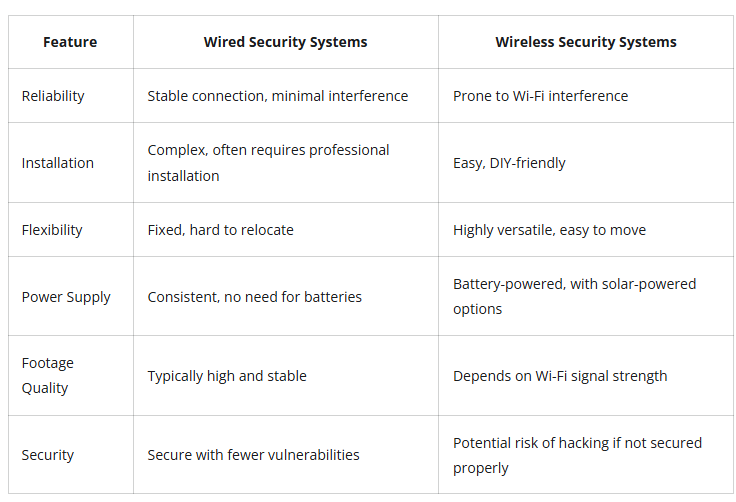Click "Stable connection, minimal interference" cell
The width and height of the screenshot is (736, 502).
277,96
